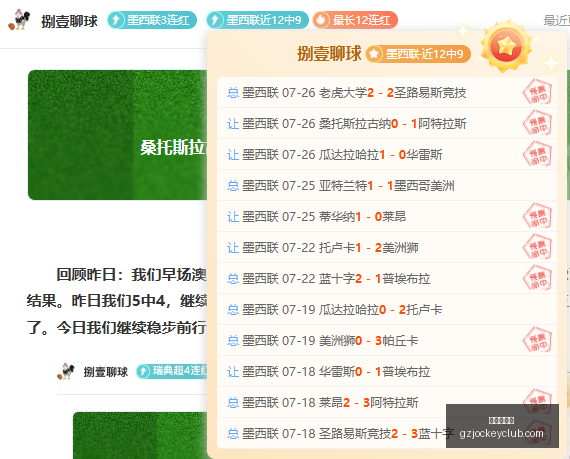Screen dimensions: 570x459
Task: Click the gold star medal icon in popup
Action: [x=506, y=47]
